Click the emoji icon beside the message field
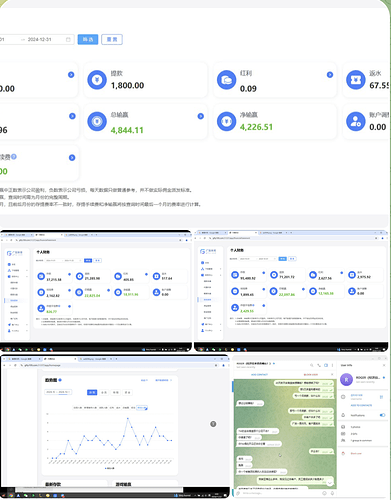 [x=324, y=493]
